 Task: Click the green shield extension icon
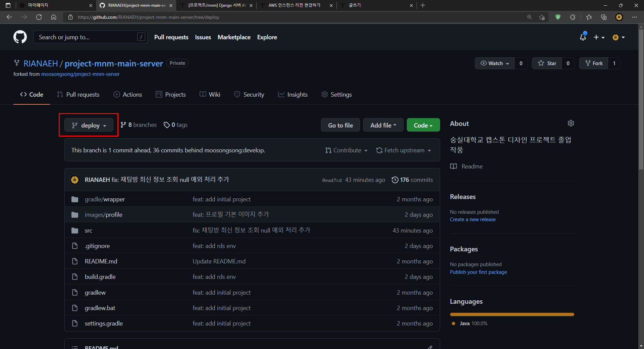tap(558, 17)
